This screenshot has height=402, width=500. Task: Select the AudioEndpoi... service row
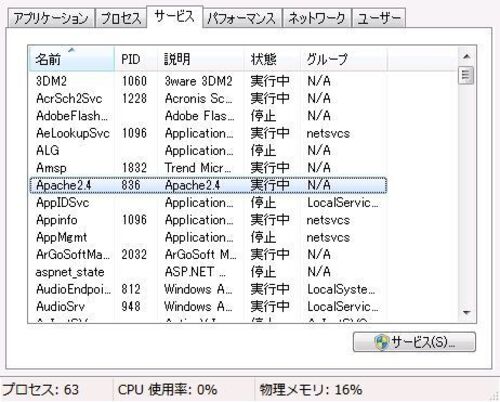(x=208, y=289)
